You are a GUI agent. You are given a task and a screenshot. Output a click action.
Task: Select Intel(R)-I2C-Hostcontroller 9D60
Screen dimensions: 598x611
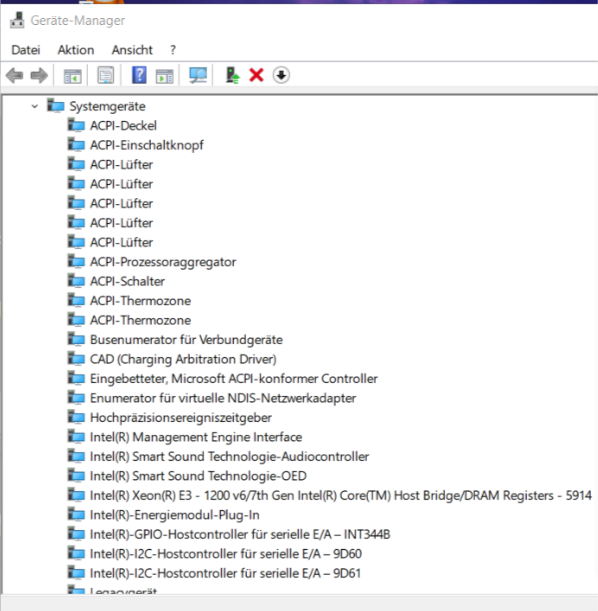click(226, 554)
